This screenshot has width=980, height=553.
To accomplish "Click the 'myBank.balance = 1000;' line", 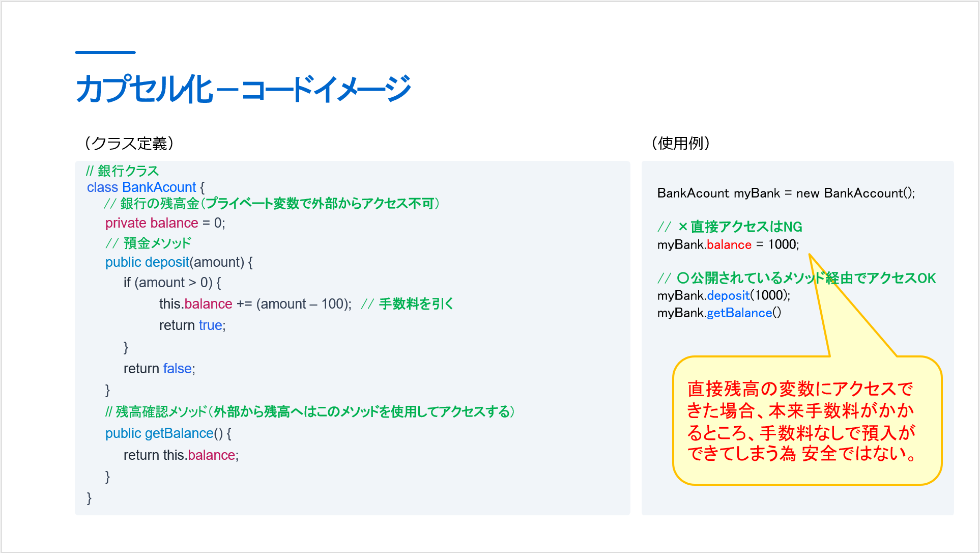I will click(x=728, y=245).
